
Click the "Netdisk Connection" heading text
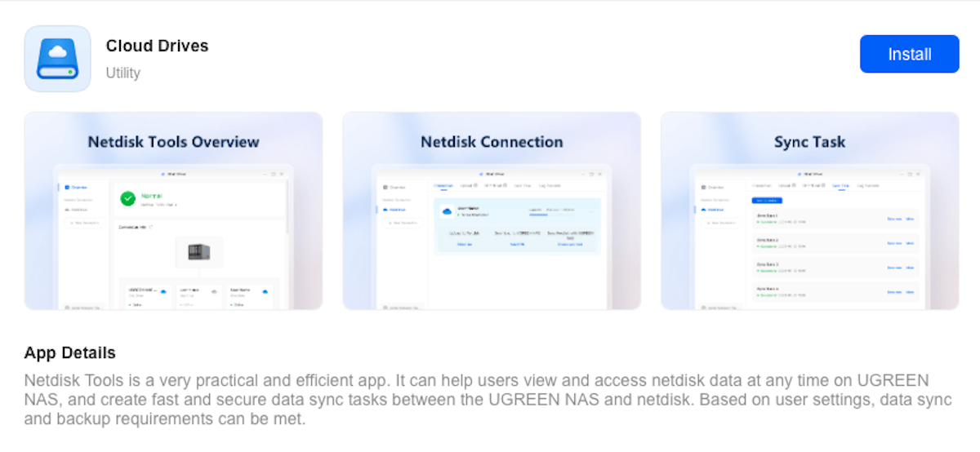(492, 142)
